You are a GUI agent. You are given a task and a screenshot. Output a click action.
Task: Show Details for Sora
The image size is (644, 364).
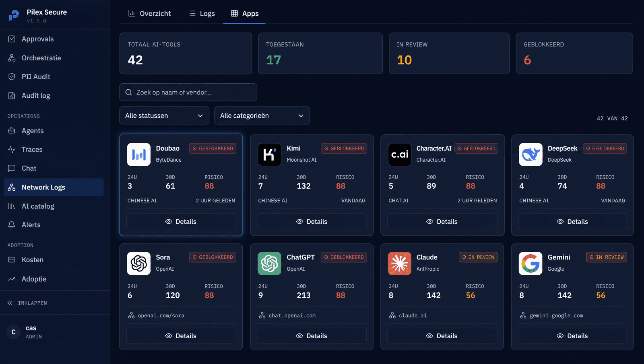181,336
